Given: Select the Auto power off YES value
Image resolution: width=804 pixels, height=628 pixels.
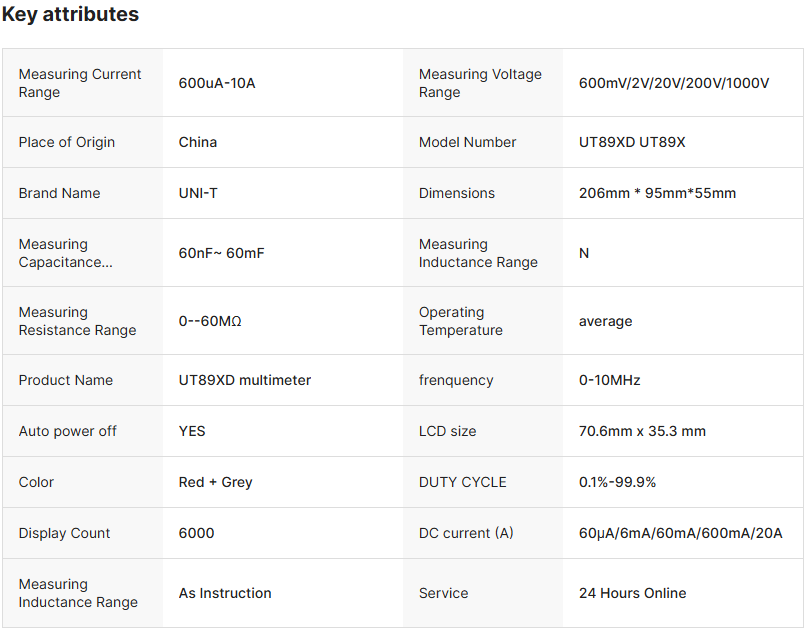Looking at the screenshot, I should [x=192, y=431].
